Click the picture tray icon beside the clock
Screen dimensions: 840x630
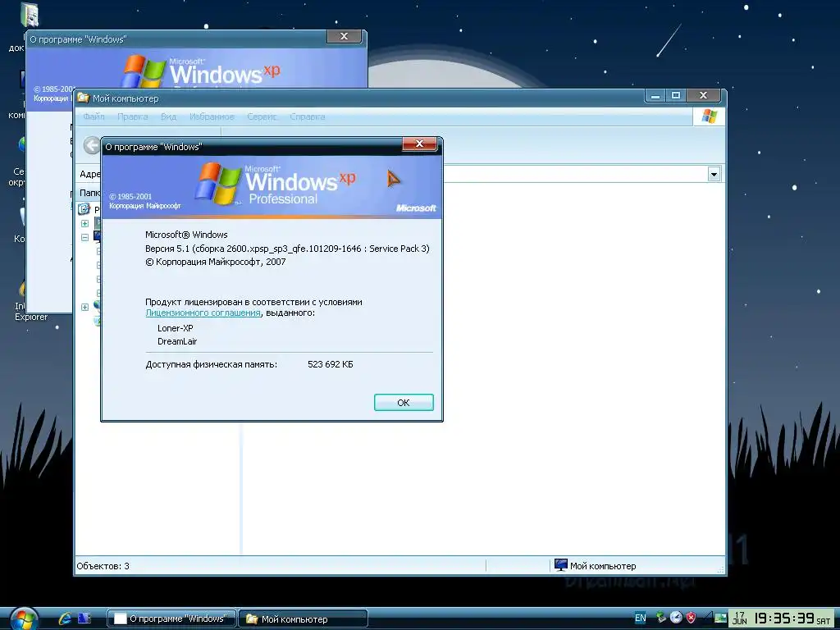pyautogui.click(x=720, y=618)
